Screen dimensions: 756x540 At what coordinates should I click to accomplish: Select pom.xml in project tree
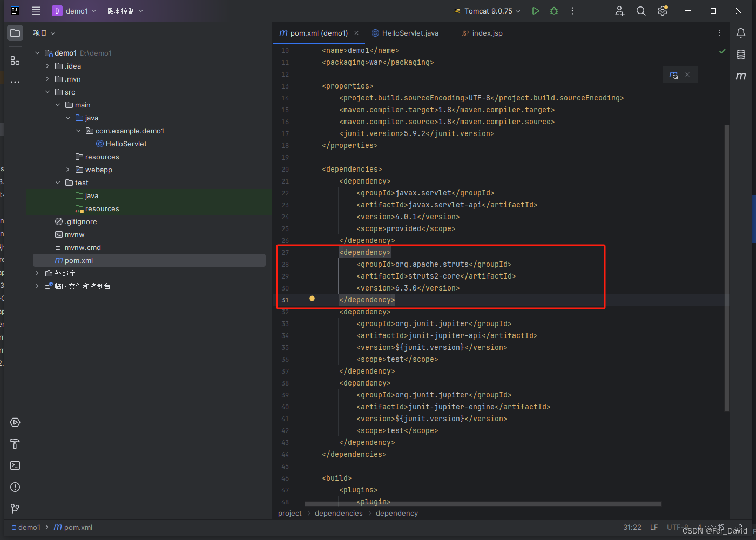click(x=149, y=260)
